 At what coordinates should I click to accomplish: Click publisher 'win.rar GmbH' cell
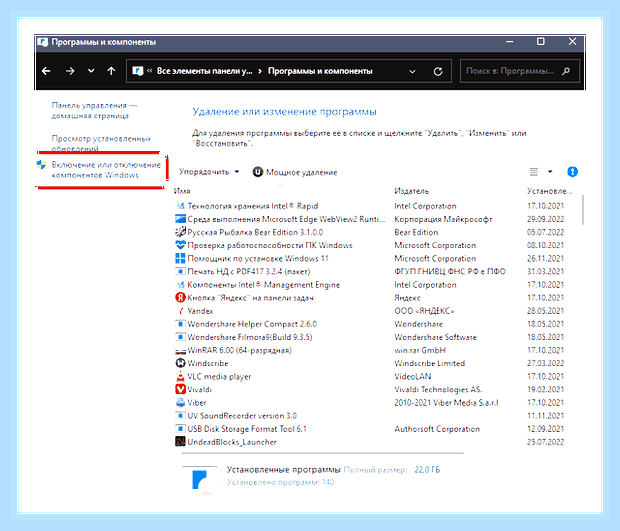point(420,350)
